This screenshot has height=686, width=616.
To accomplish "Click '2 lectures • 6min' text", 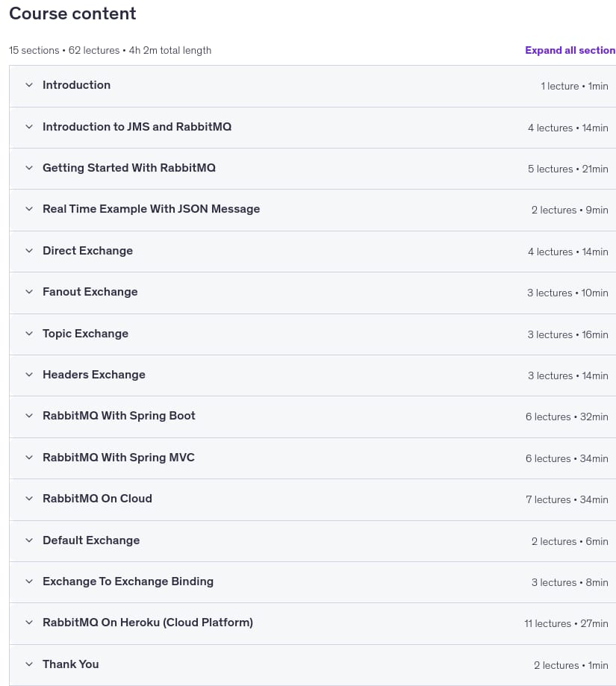I will [570, 542].
